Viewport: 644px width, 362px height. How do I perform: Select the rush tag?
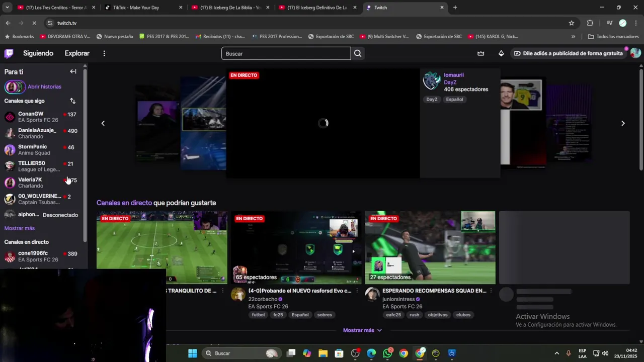point(414,315)
